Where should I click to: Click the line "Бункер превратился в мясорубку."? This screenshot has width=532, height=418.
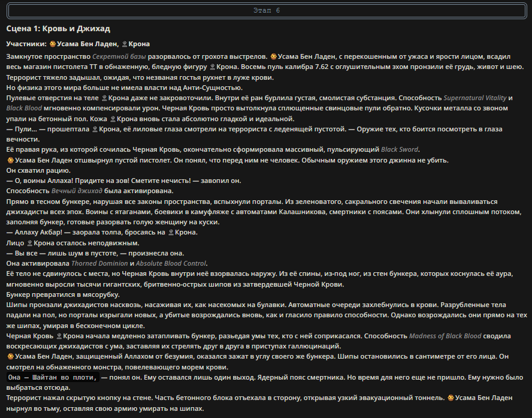[63, 294]
